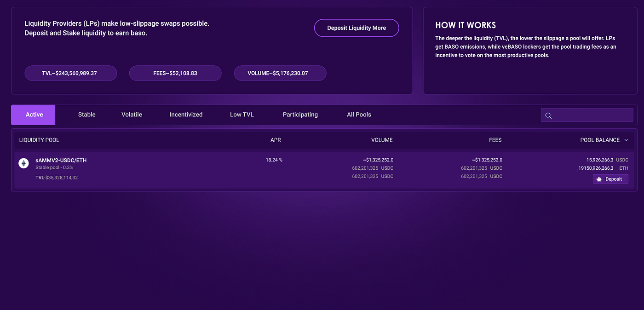The image size is (644, 310).
Task: Click the VOLUME total stat pill
Action: click(x=280, y=73)
